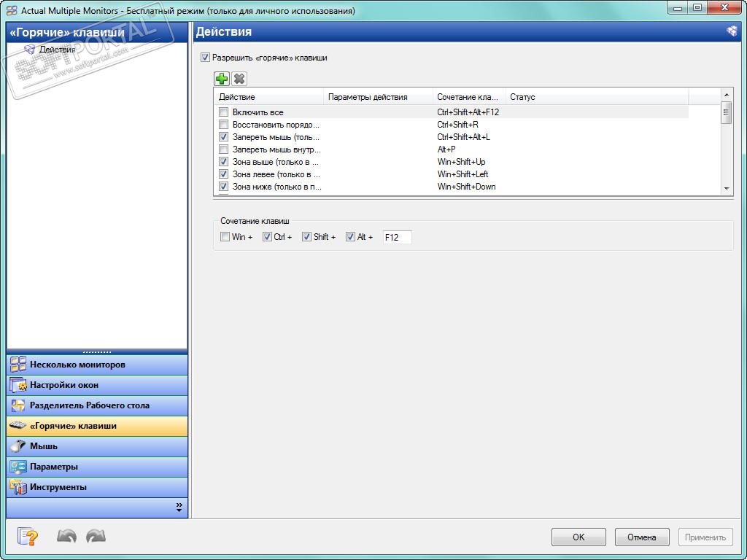The width and height of the screenshot is (747, 560).
Task: Uncheck Зона выше row checkbox
Action: tap(223, 162)
